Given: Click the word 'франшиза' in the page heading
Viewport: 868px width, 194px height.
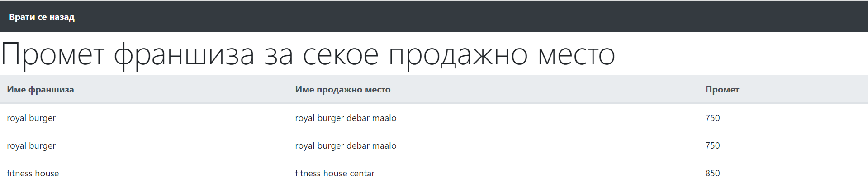Looking at the screenshot, I should pyautogui.click(x=184, y=55).
